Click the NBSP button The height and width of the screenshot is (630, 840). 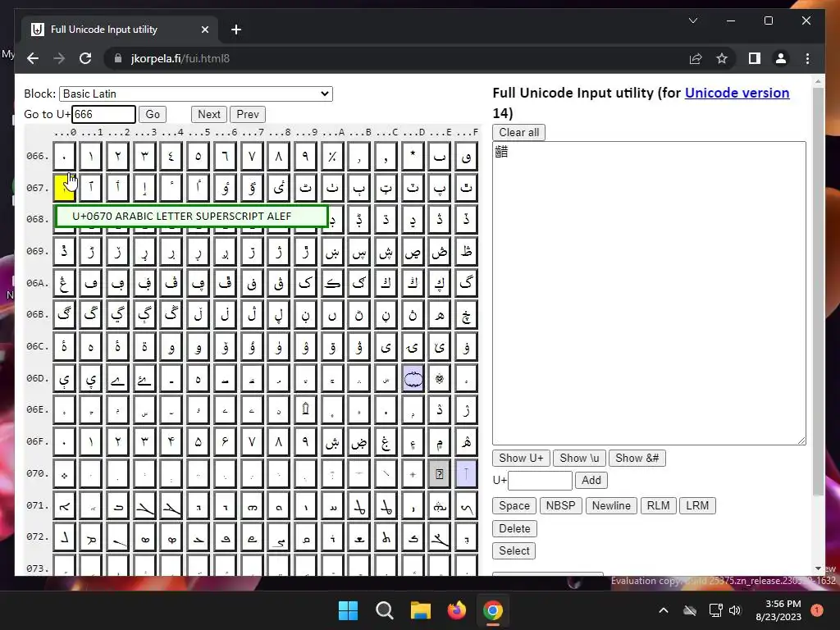(560, 505)
